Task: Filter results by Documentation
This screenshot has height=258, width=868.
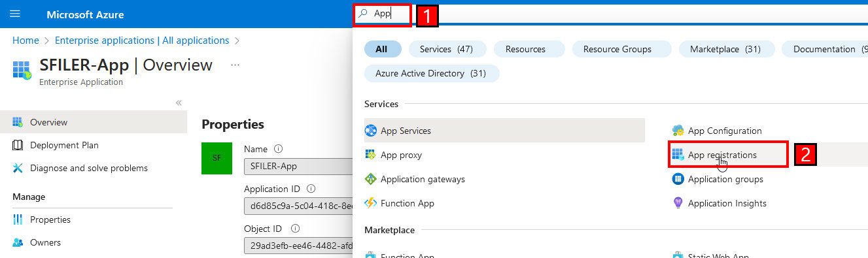Action: [x=825, y=49]
